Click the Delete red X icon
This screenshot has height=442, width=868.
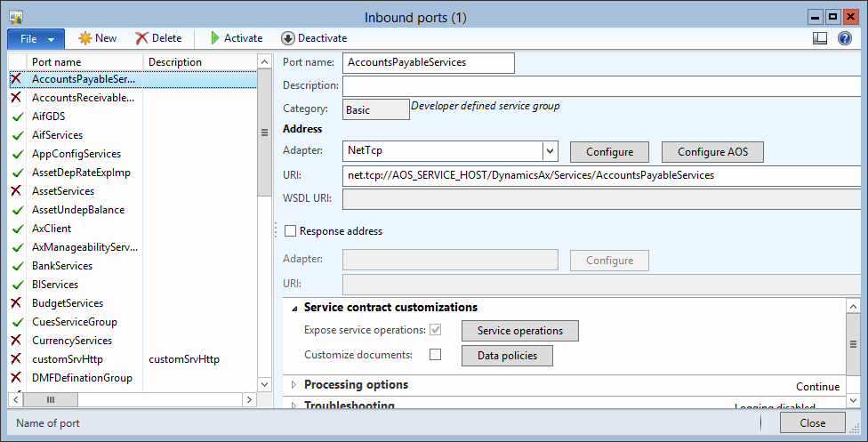pos(141,38)
